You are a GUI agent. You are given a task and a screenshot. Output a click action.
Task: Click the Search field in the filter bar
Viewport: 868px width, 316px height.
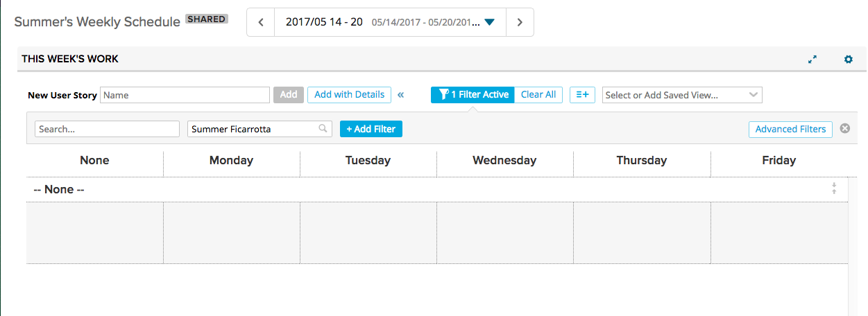[108, 129]
